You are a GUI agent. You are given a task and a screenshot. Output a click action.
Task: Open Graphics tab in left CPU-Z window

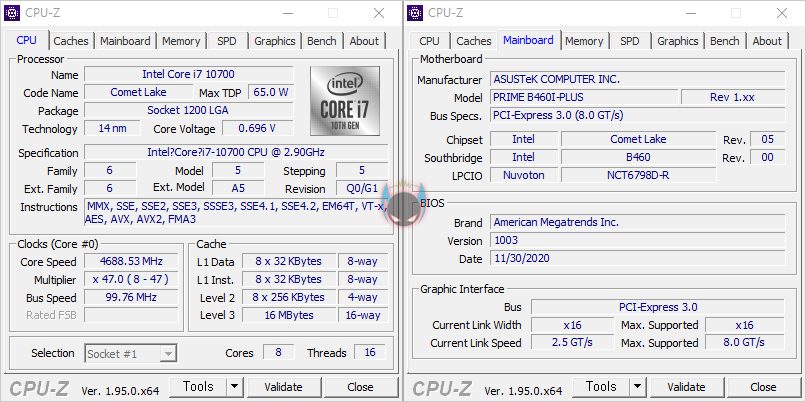click(275, 41)
